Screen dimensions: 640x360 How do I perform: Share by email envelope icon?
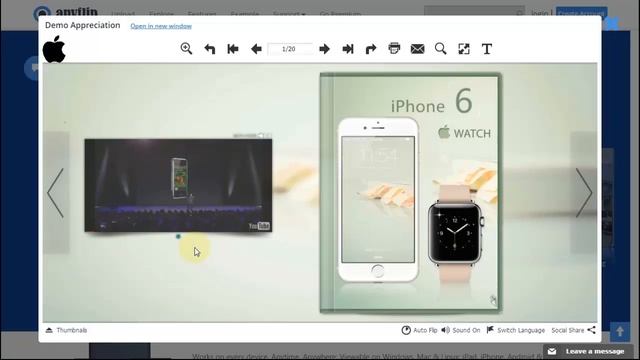pyautogui.click(x=417, y=49)
